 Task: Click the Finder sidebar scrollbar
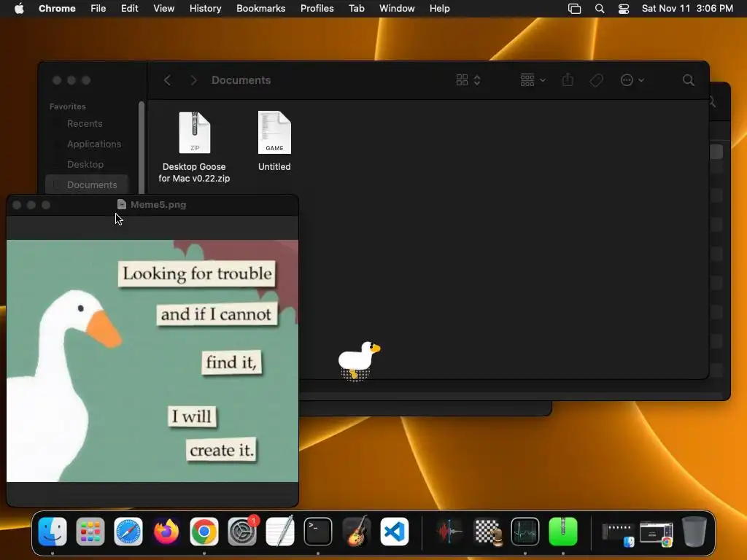coord(141,147)
